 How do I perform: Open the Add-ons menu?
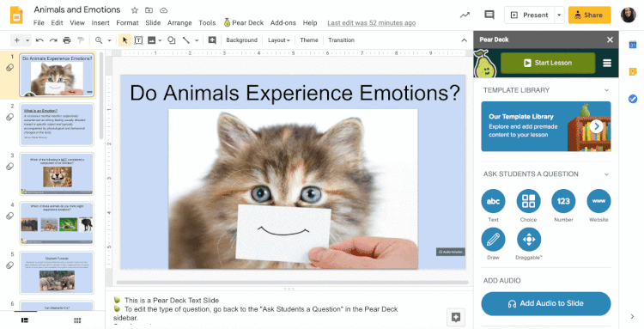pyautogui.click(x=283, y=23)
